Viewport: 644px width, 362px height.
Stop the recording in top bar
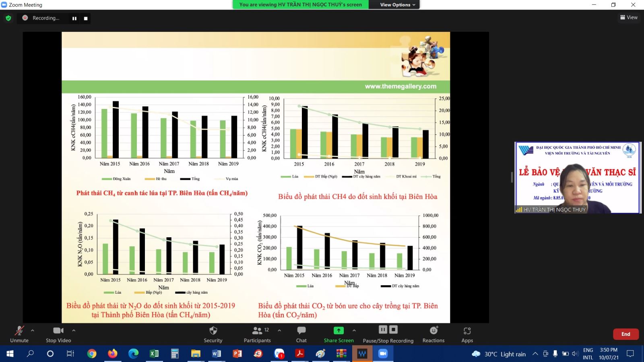pos(86,19)
